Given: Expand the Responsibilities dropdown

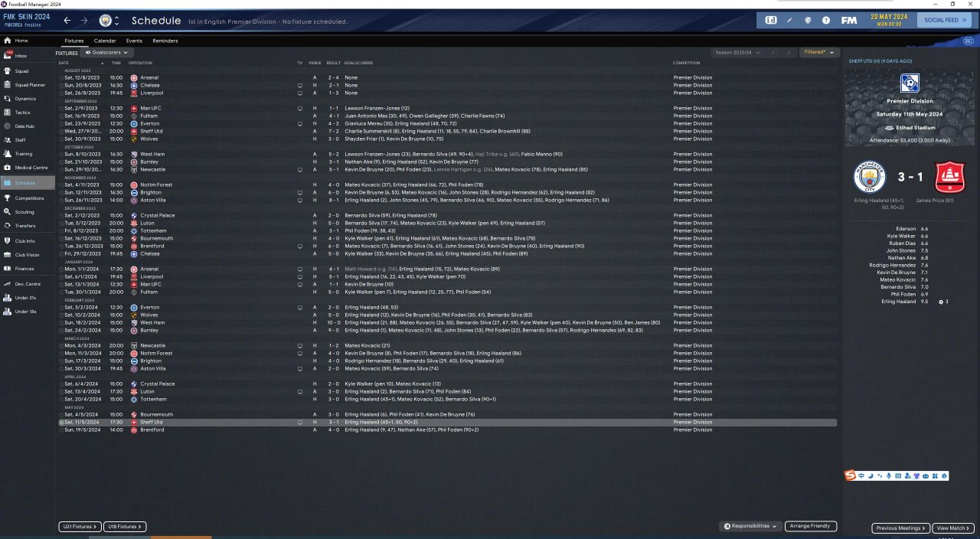Looking at the screenshot, I should tap(750, 526).
